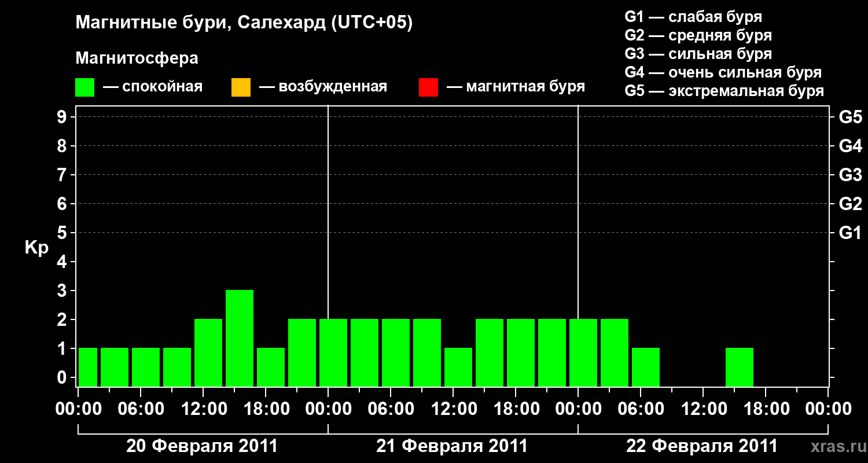
Task: Select the "G1 — слабая буря" legend line
Action: pyautogui.click(x=693, y=17)
